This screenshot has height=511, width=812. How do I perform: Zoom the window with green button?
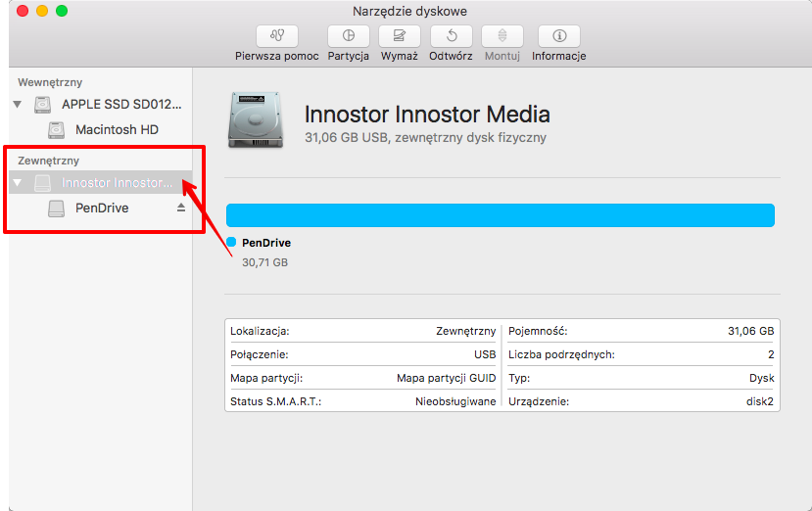coord(62,11)
